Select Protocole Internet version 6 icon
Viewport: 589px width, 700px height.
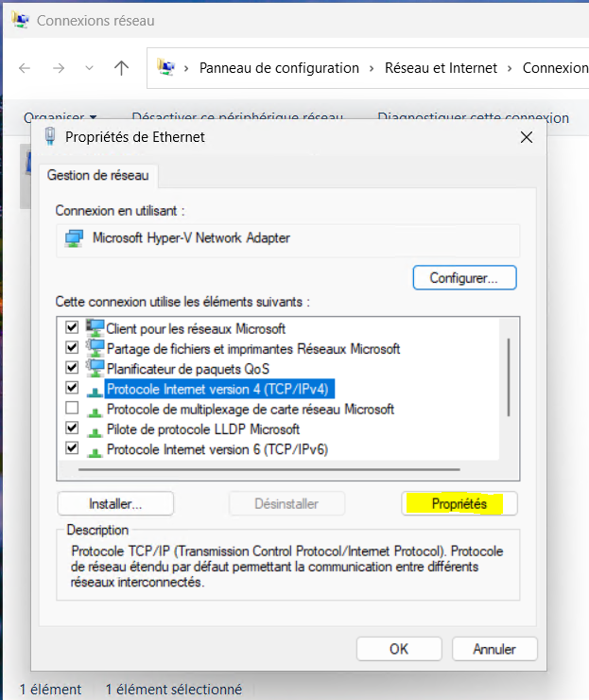[95, 449]
